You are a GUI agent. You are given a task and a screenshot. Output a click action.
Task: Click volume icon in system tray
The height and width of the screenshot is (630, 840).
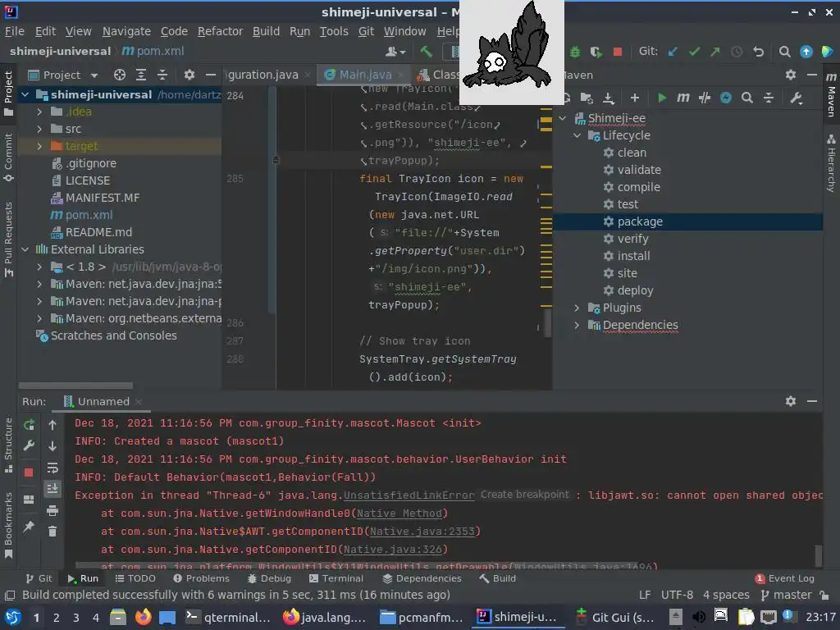(x=699, y=617)
